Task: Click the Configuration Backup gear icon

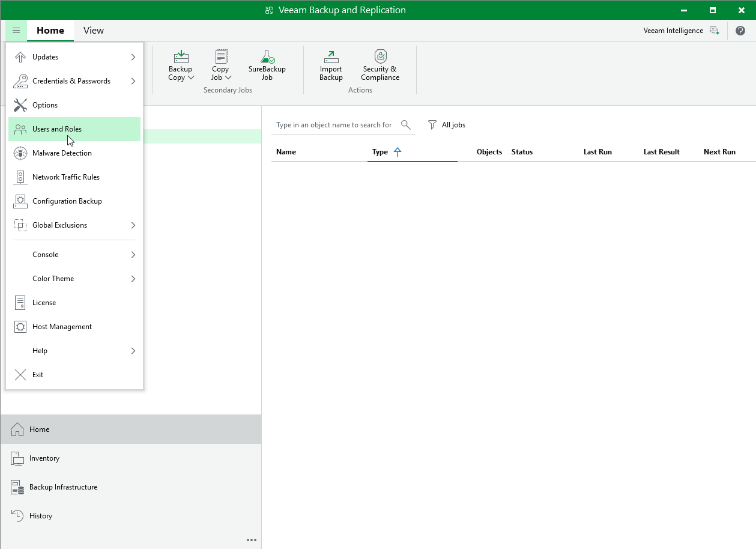Action: click(20, 201)
